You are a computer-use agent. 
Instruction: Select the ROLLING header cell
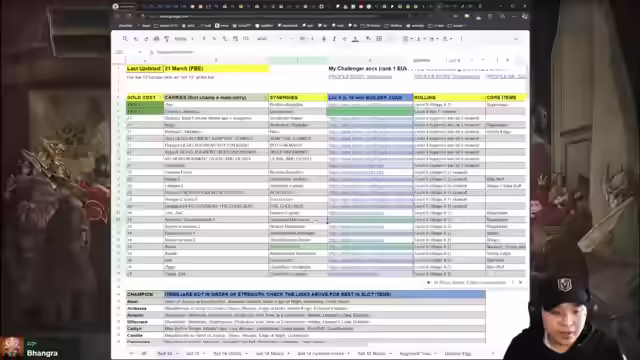[449, 98]
